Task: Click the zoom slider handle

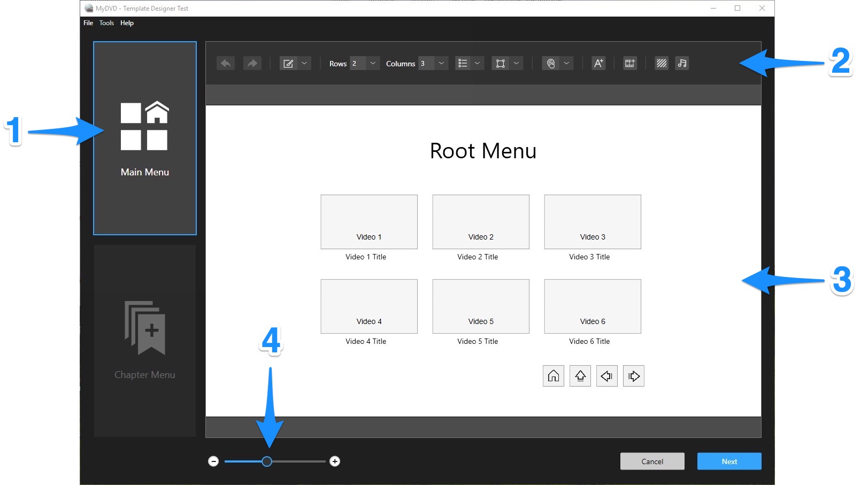Action: click(267, 461)
